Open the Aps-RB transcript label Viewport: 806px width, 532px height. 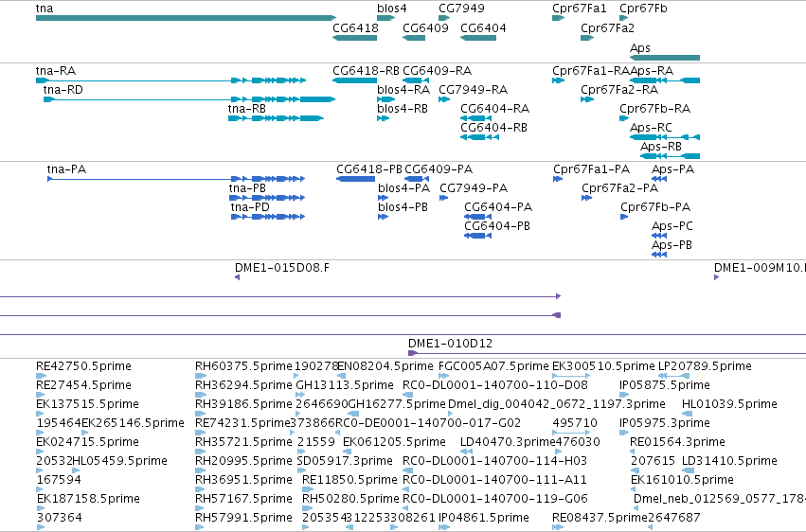tap(661, 147)
